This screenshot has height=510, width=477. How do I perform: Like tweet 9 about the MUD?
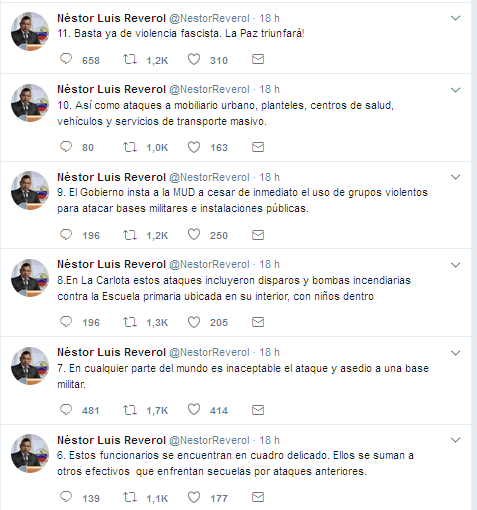point(194,235)
